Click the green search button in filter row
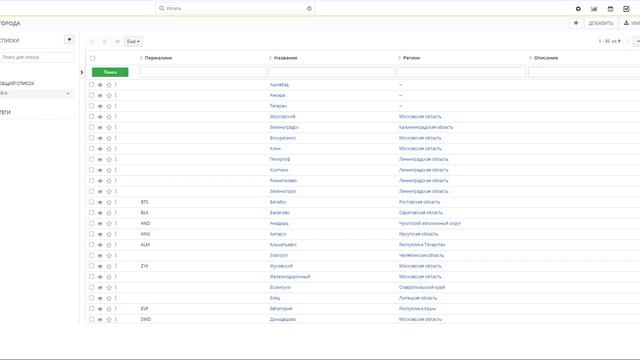 click(x=110, y=72)
